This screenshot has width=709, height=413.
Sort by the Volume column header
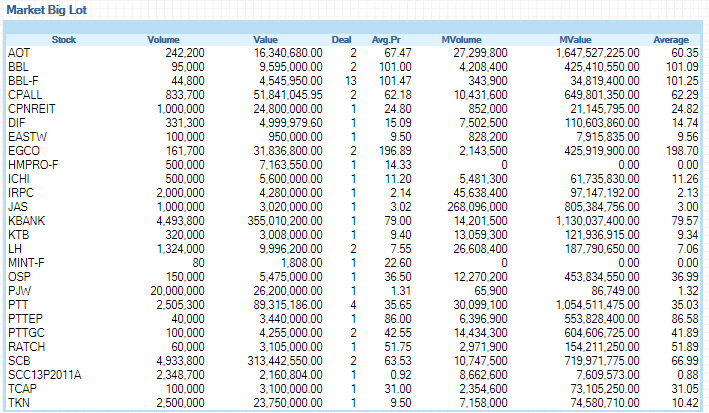pos(163,40)
